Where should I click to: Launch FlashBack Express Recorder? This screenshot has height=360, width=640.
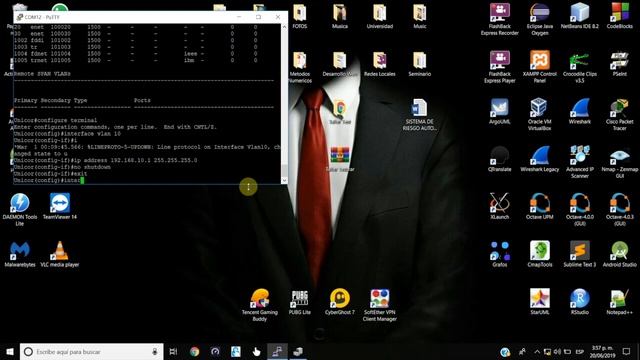coord(500,19)
